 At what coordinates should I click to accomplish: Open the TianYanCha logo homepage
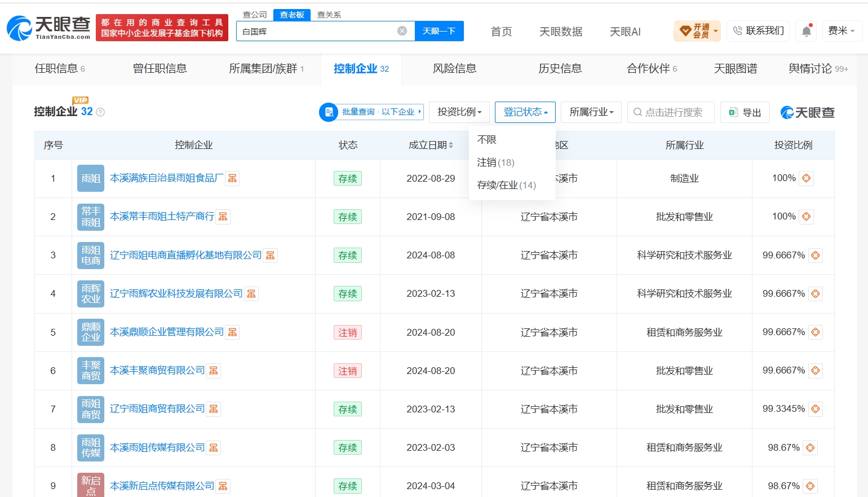[48, 28]
